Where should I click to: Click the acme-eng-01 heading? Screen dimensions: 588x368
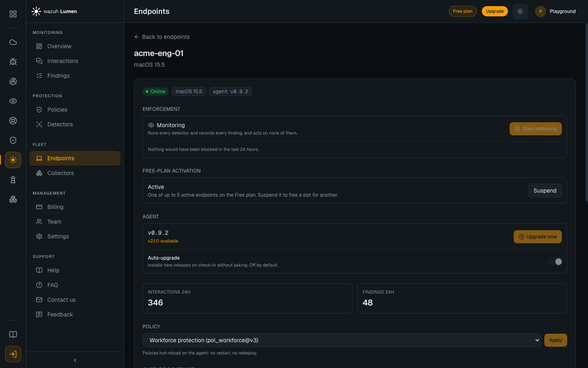tap(159, 53)
